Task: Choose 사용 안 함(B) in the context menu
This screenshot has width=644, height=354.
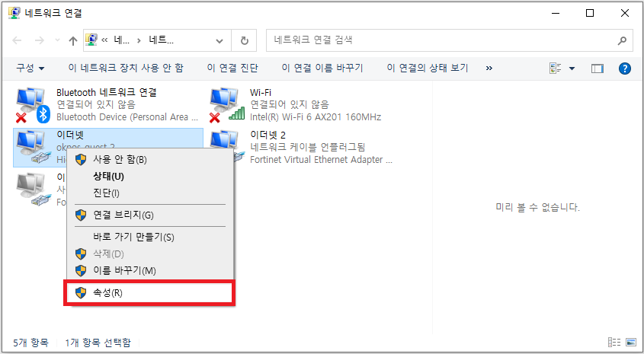Action: 119,160
